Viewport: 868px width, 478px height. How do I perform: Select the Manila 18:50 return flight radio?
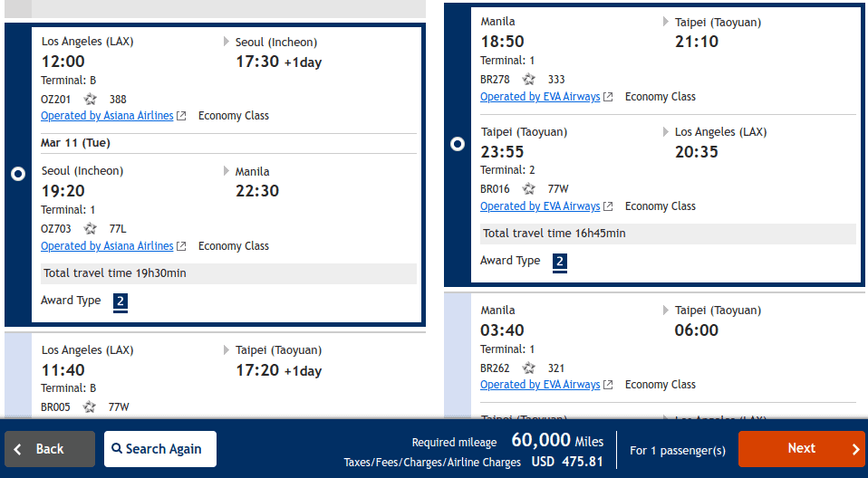point(458,144)
